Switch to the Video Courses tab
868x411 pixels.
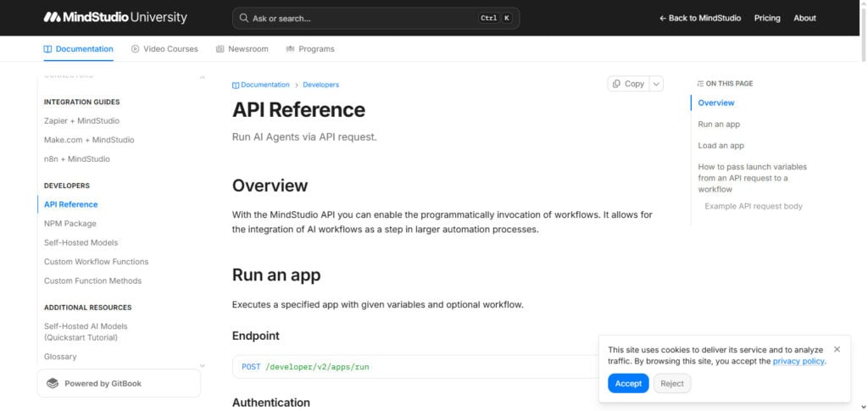pos(164,49)
